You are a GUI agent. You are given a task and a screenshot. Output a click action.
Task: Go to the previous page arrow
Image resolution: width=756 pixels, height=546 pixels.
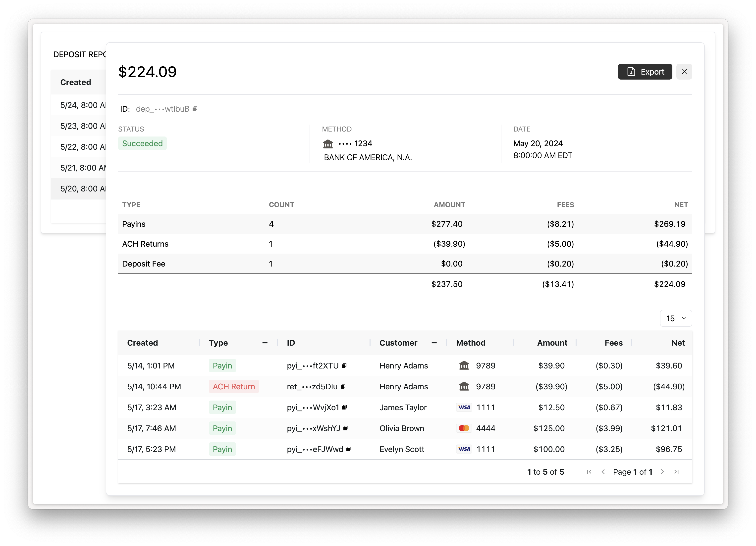click(x=603, y=472)
